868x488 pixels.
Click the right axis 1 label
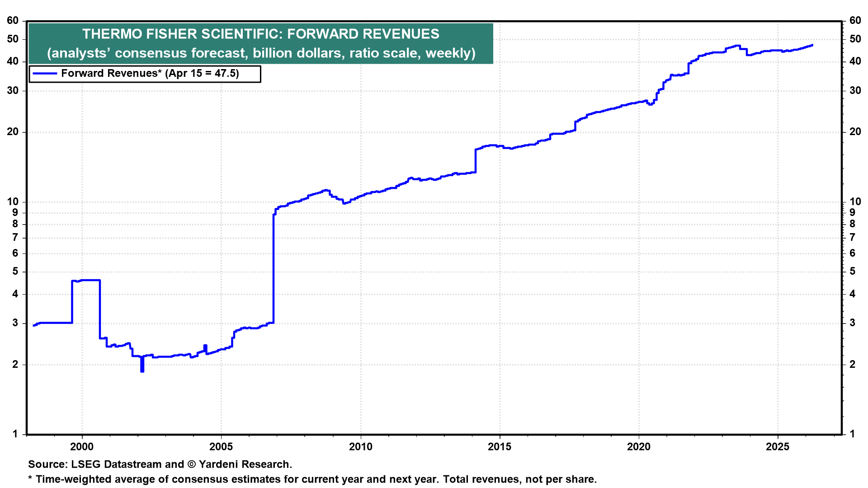coord(853,434)
